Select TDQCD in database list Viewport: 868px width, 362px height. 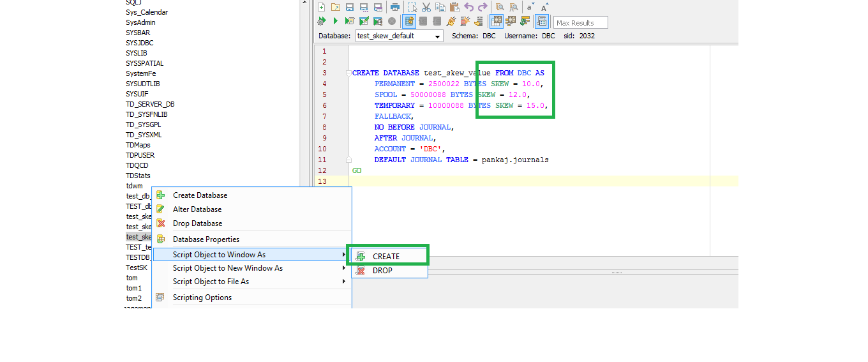137,165
